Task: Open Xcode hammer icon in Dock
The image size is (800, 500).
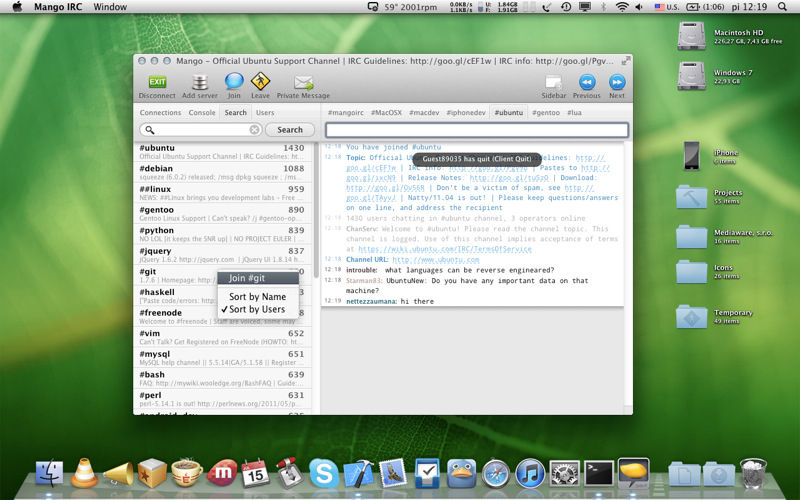Action: click(x=358, y=473)
